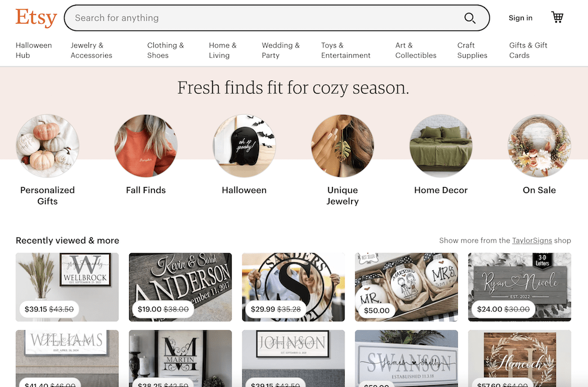Screen dimensions: 588x387
Task: Select the Home Decor bed circle image
Action: [441, 146]
